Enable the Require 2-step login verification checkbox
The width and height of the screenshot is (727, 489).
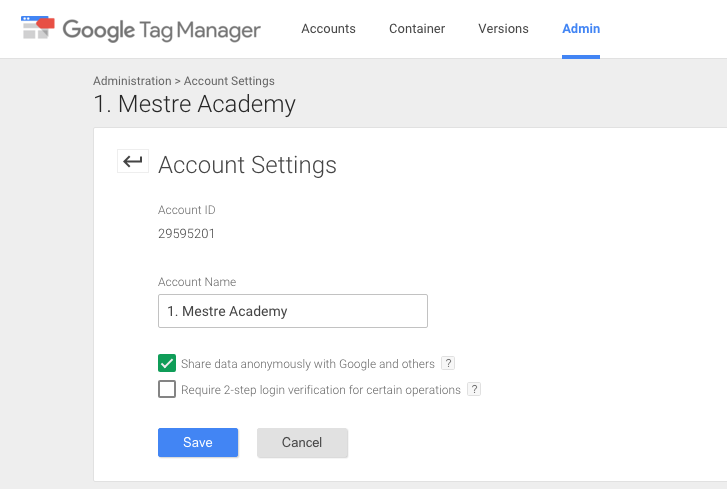click(167, 389)
